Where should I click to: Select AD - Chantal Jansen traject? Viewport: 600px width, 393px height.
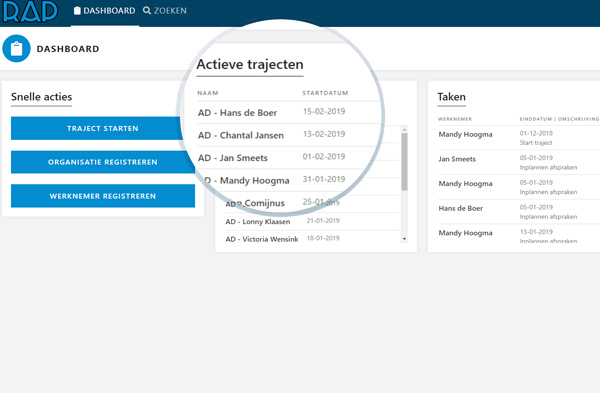(241, 135)
